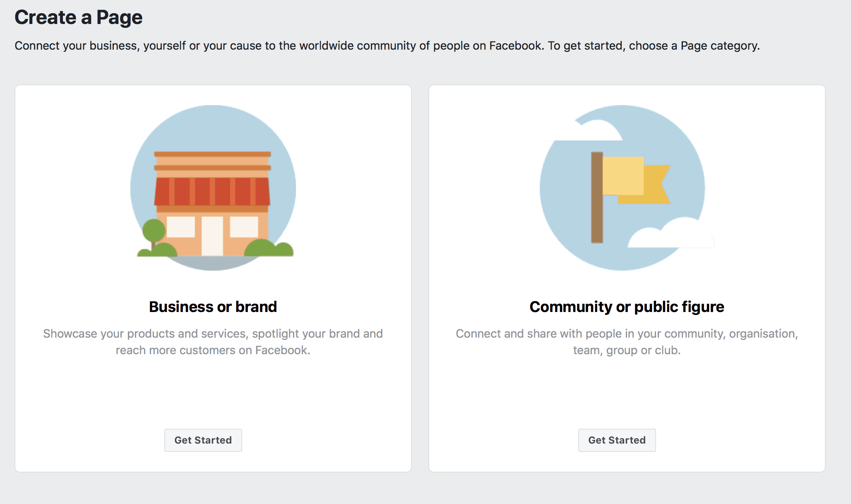Click the Showcase your products description text
This screenshot has width=851, height=504.
click(x=213, y=342)
